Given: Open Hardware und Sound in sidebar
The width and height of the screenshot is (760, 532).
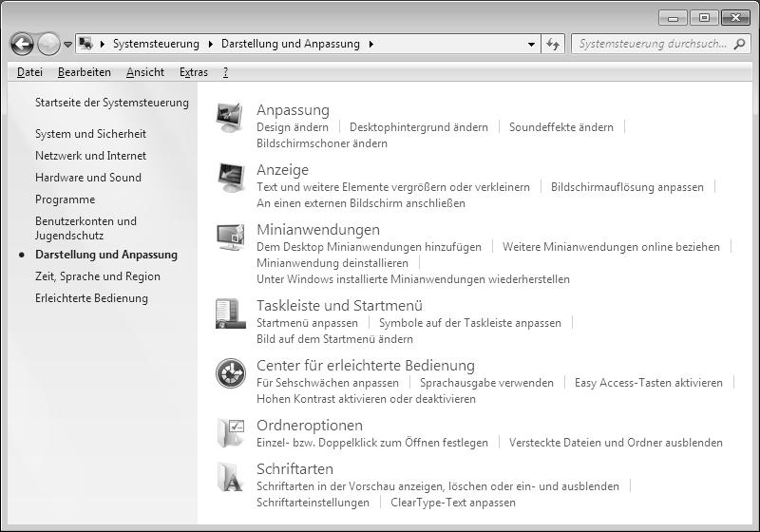Looking at the screenshot, I should (x=88, y=178).
